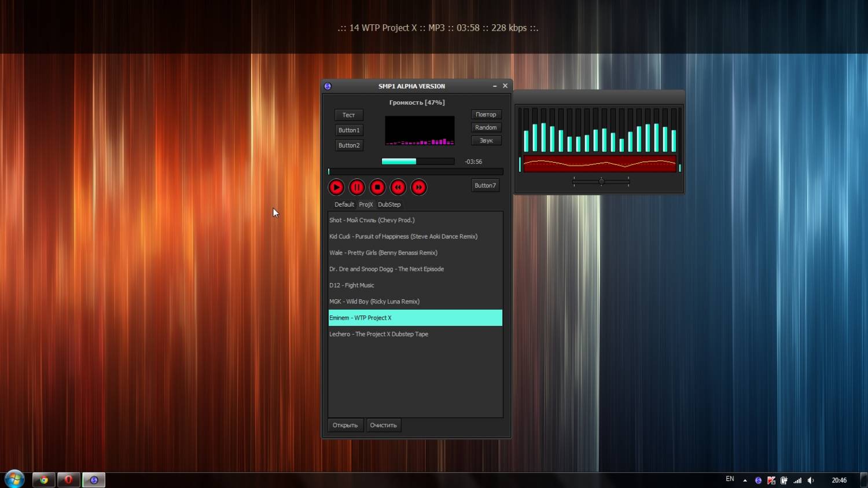Seek in the track progress bar
The image size is (868, 488).
415,171
